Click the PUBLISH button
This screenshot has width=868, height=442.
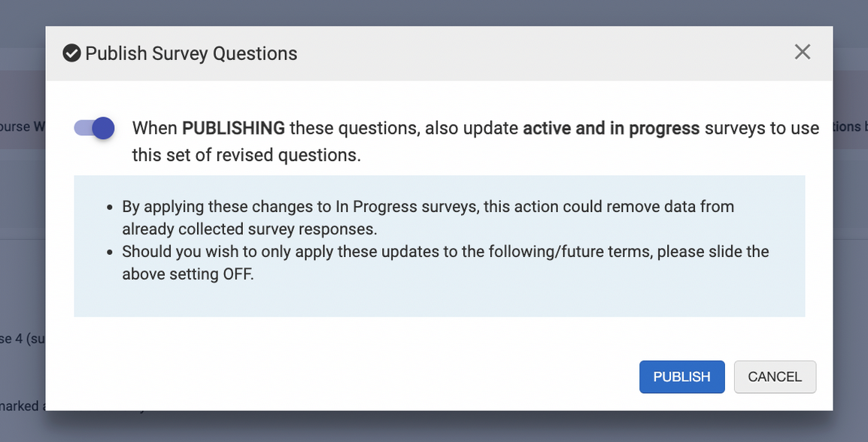tap(681, 377)
